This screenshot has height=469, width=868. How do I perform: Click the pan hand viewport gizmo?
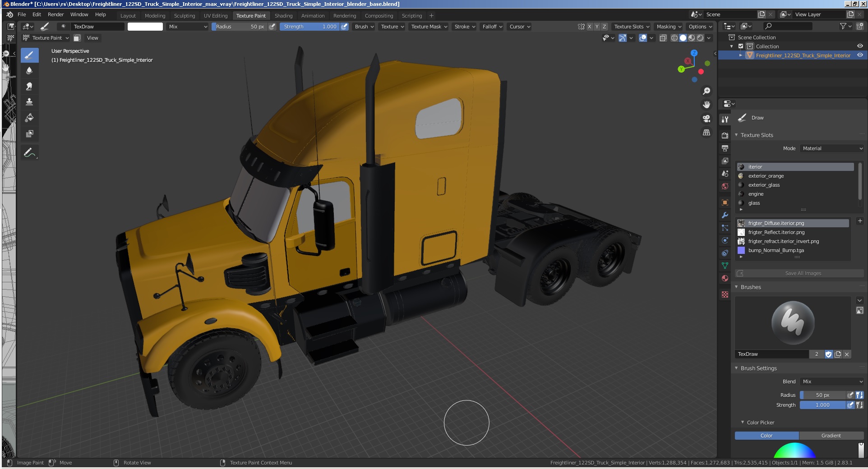click(x=706, y=105)
